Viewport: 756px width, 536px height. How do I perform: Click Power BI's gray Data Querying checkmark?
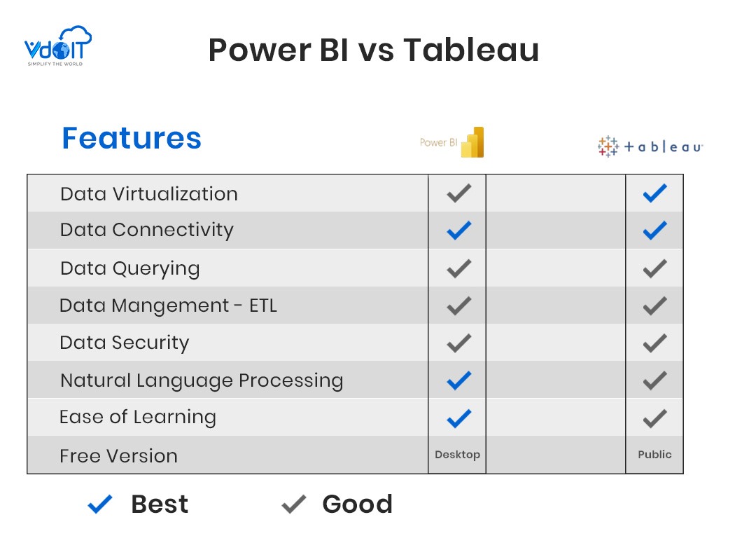(x=458, y=269)
